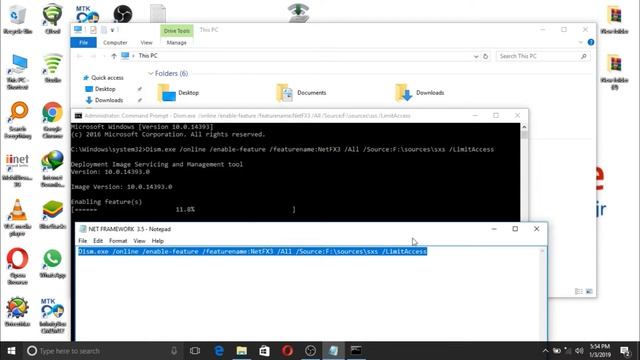This screenshot has height=360, width=640.
Task: Open OBS Studio from the taskbar
Action: tap(310, 351)
